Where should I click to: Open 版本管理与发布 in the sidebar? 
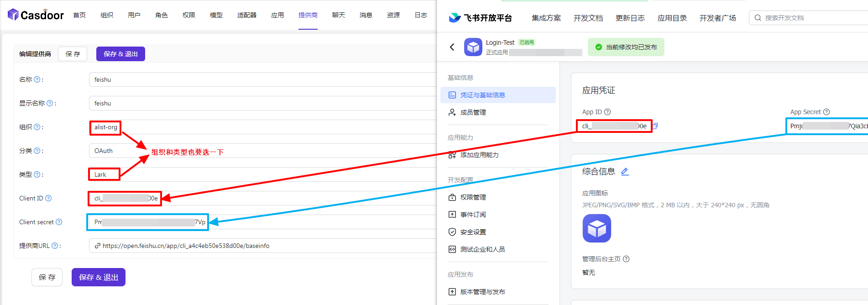click(482, 292)
